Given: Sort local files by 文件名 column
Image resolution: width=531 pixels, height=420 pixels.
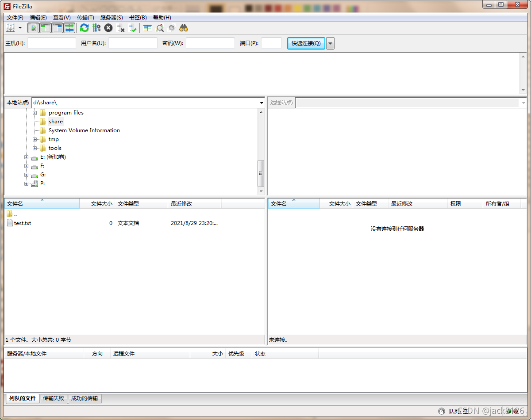Looking at the screenshot, I should coord(42,204).
